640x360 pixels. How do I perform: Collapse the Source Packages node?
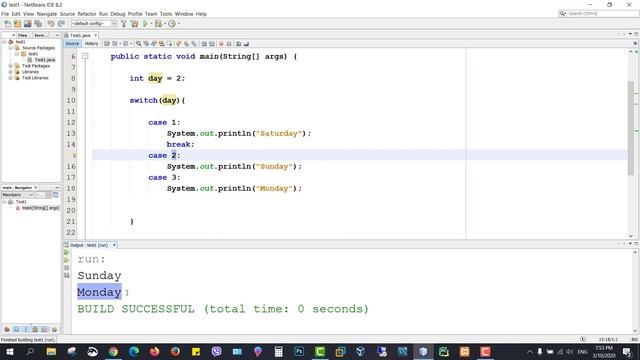11,48
